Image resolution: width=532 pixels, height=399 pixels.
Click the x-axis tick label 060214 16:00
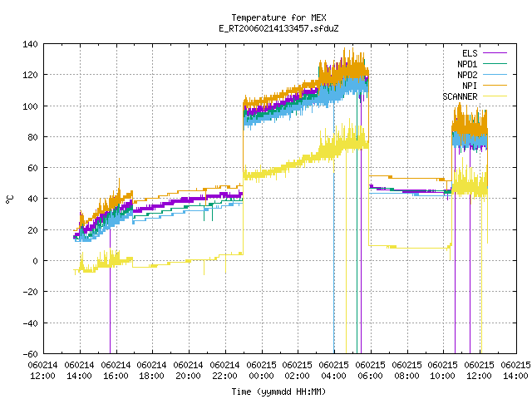pos(116,371)
